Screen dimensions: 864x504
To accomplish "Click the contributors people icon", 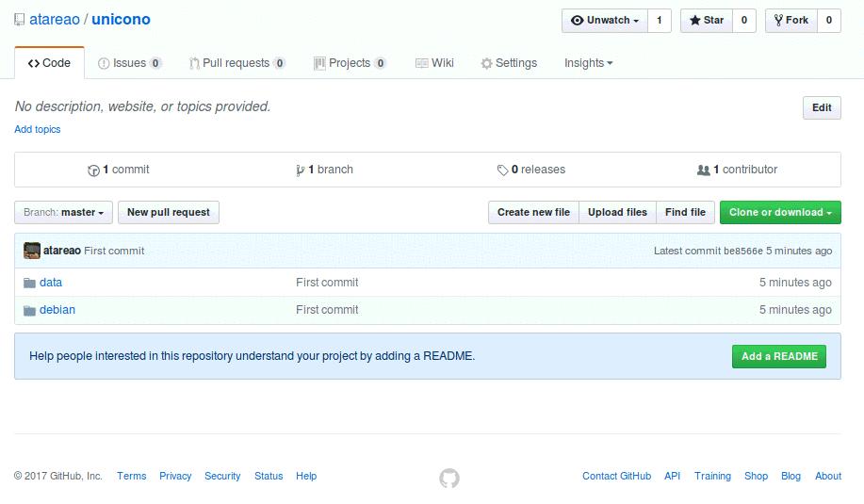I will tap(703, 171).
